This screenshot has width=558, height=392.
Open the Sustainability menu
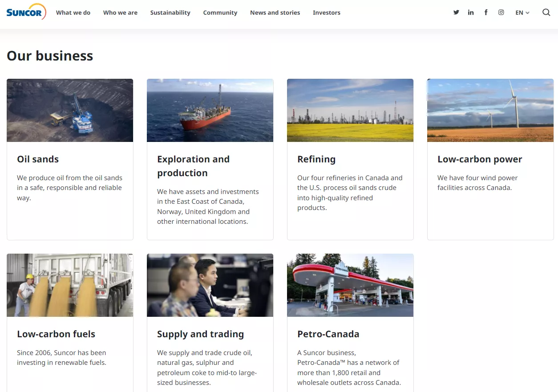(170, 12)
